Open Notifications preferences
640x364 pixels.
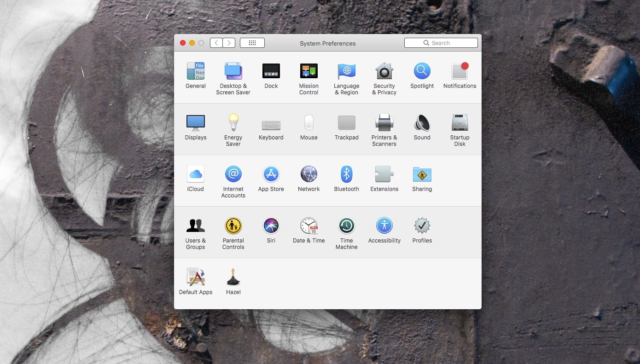click(x=460, y=71)
